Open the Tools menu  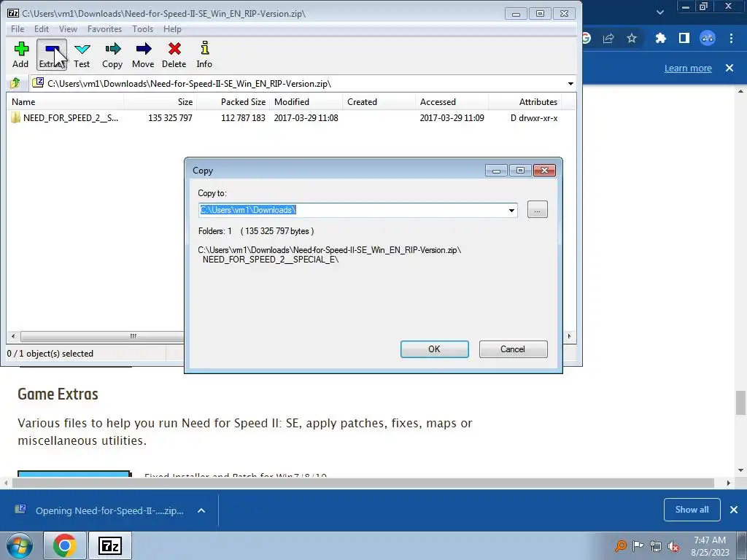(142, 29)
